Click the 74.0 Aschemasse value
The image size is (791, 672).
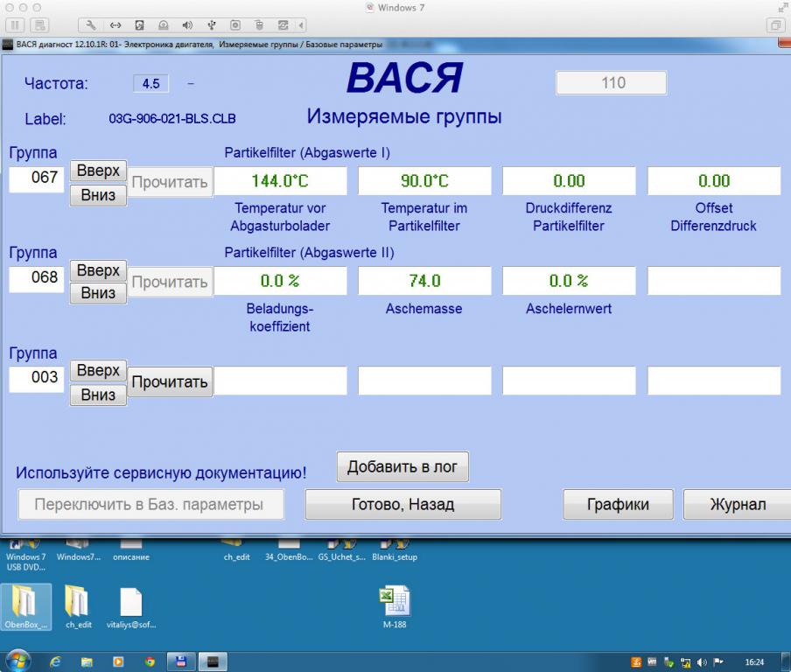(424, 281)
